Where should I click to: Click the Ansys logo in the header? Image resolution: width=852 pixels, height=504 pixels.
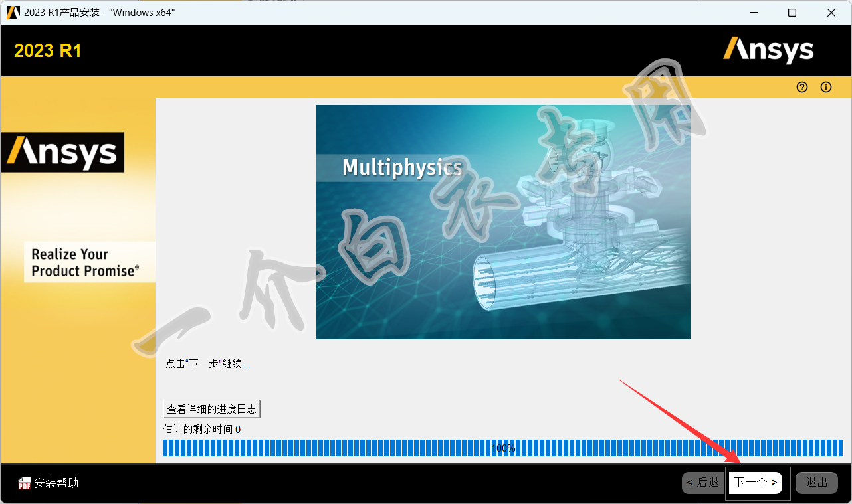pyautogui.click(x=768, y=50)
